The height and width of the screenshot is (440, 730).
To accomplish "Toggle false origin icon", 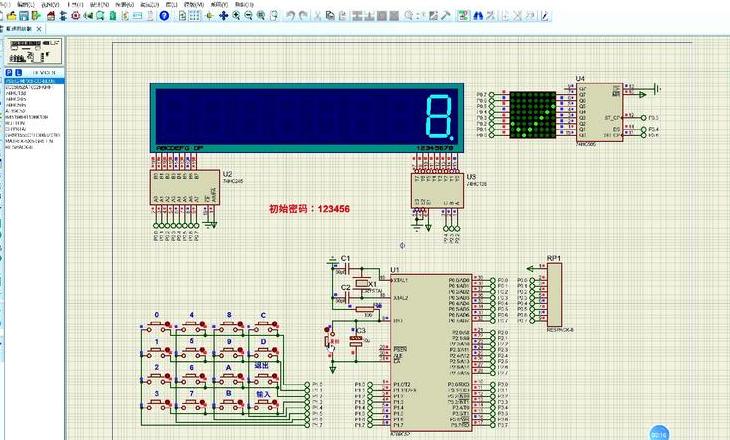I will tap(210, 16).
